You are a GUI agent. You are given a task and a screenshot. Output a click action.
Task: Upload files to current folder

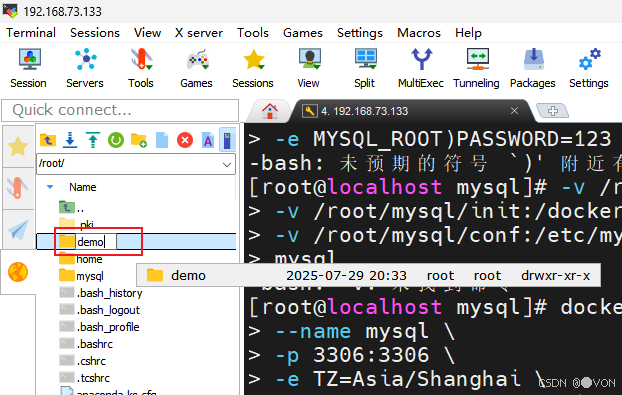click(93, 140)
